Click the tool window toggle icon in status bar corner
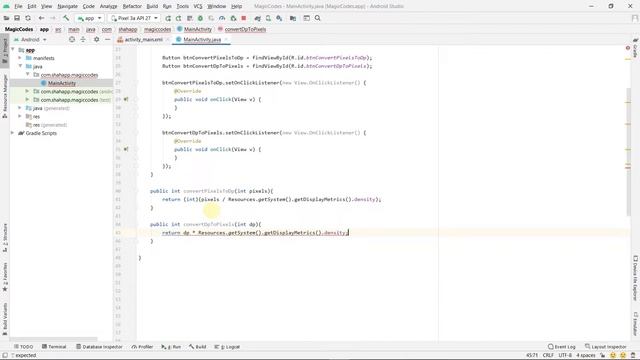The width and height of the screenshot is (640, 360). (x=4, y=356)
